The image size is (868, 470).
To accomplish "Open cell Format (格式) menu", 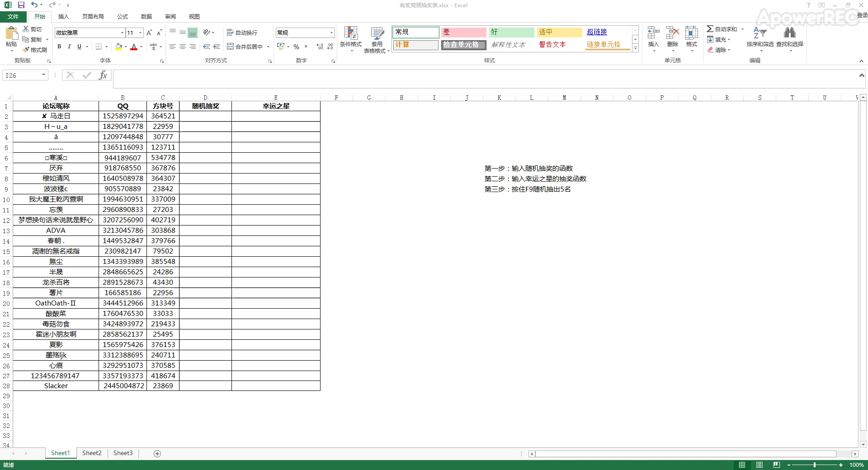I will 692,39.
